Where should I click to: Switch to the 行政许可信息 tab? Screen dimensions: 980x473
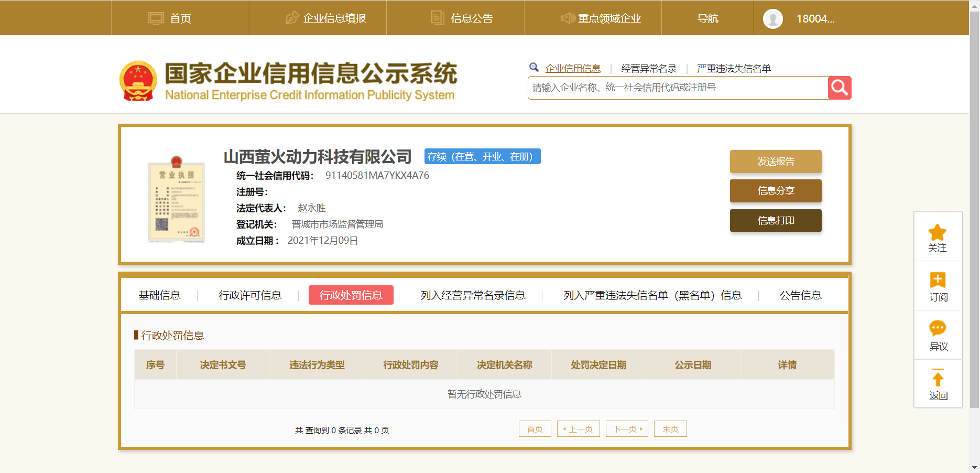(x=250, y=295)
